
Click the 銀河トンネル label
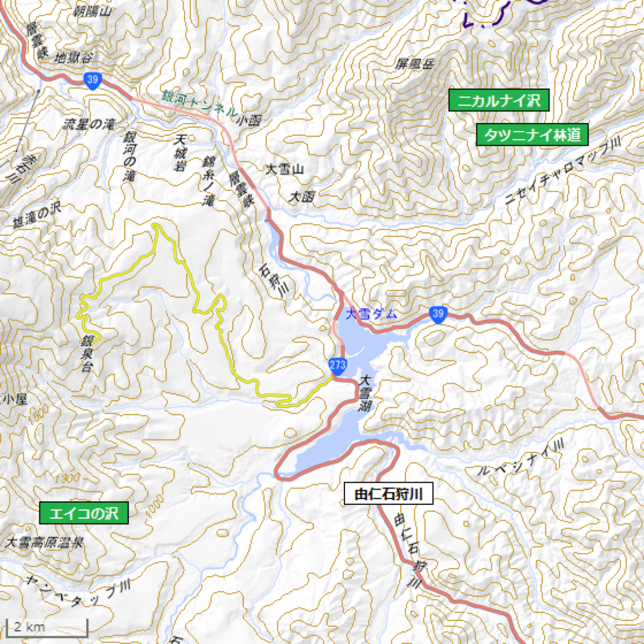click(200, 103)
